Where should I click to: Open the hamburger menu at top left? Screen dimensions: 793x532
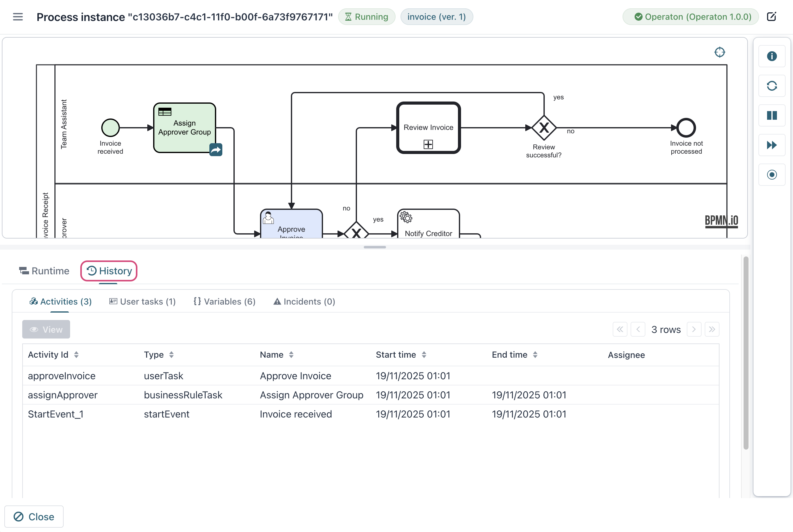[x=17, y=17]
